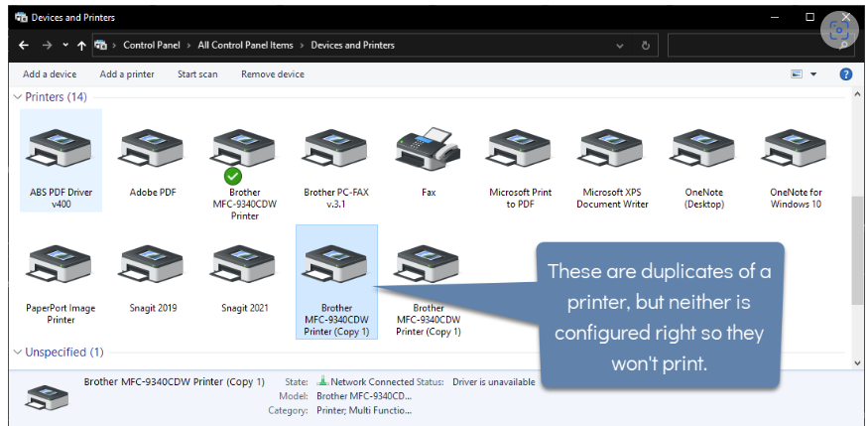Viewport: 868px width, 426px height.
Task: Click the Network Connected state text
Action: click(372, 381)
